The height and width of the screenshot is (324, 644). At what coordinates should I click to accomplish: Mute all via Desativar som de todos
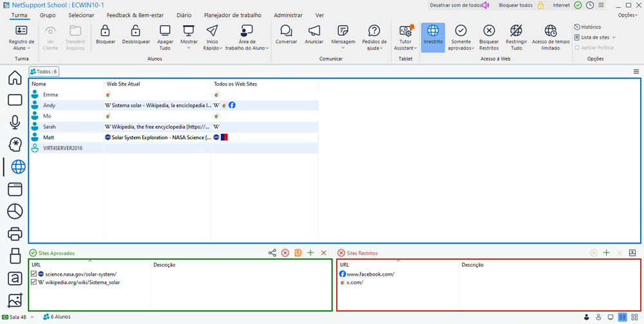coord(460,5)
